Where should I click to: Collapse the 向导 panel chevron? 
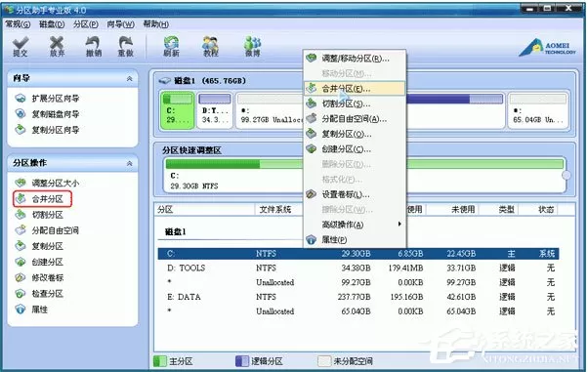[129, 78]
